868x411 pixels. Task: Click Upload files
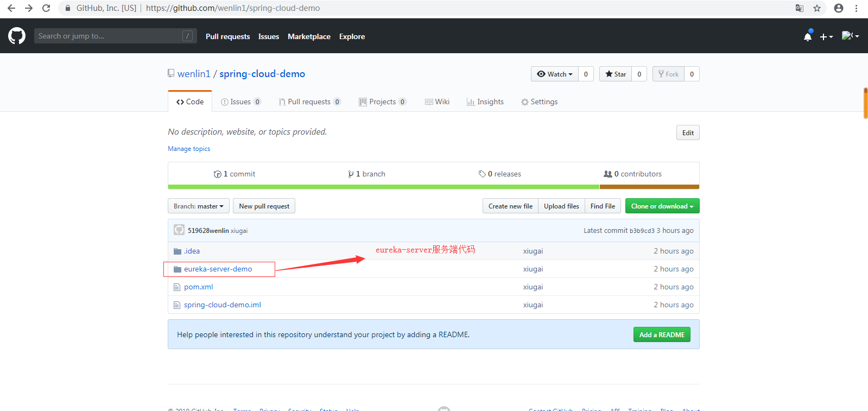point(561,206)
